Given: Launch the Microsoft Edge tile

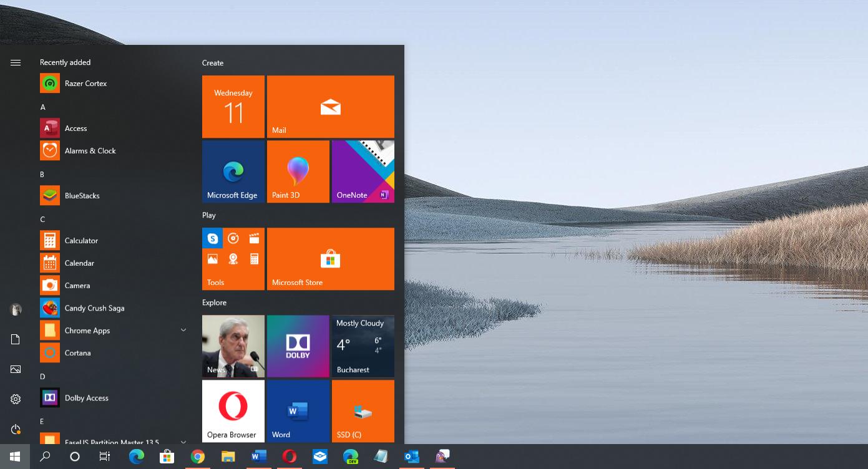Looking at the screenshot, I should [x=233, y=172].
